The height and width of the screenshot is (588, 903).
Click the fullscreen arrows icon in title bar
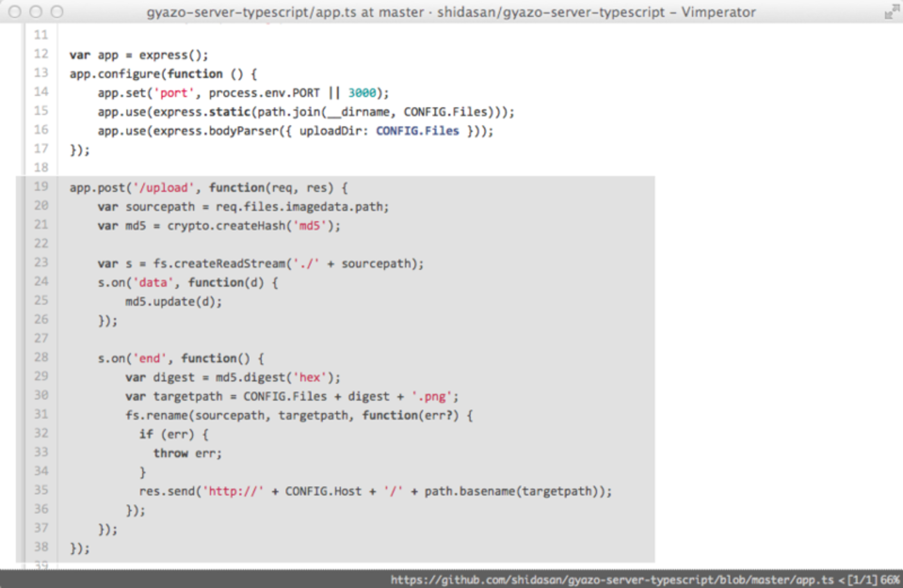pyautogui.click(x=890, y=12)
